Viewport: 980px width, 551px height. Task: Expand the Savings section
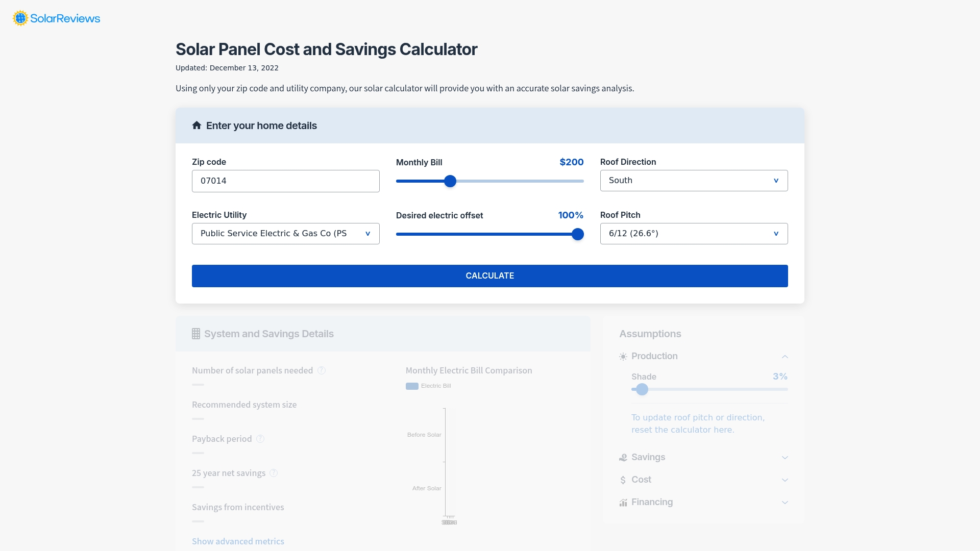pos(785,457)
